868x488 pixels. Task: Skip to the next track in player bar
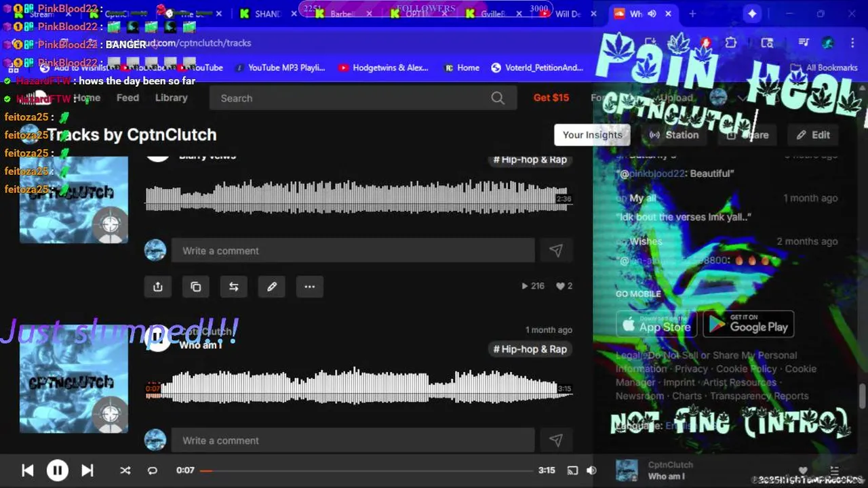87,470
